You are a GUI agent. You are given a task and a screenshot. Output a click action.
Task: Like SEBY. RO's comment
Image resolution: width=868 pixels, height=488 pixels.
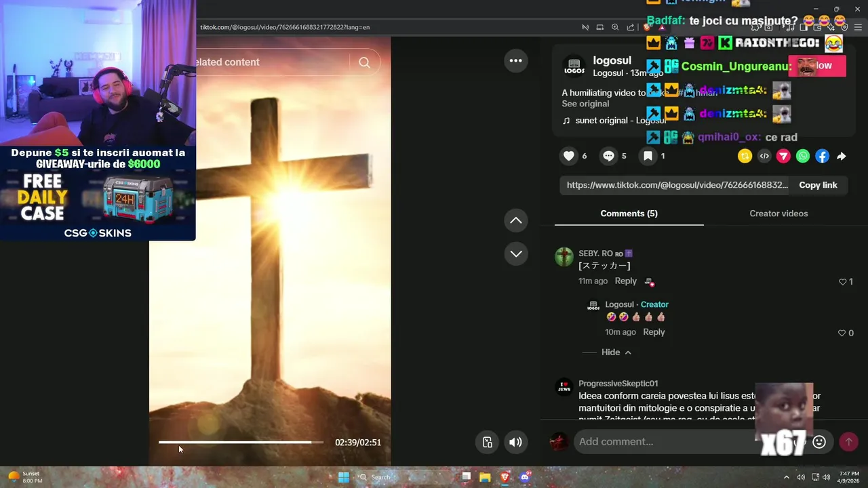pos(842,281)
